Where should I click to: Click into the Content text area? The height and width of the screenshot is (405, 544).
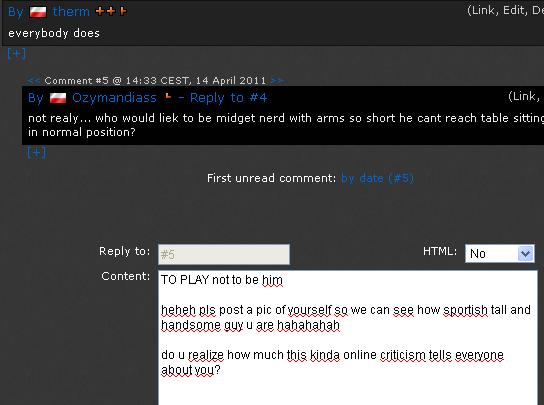(x=348, y=337)
